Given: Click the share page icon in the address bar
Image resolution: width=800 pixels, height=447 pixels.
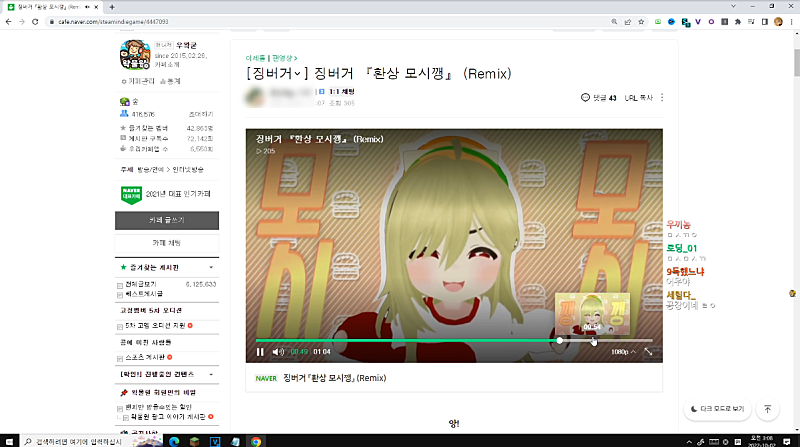Looking at the screenshot, I should (628, 22).
